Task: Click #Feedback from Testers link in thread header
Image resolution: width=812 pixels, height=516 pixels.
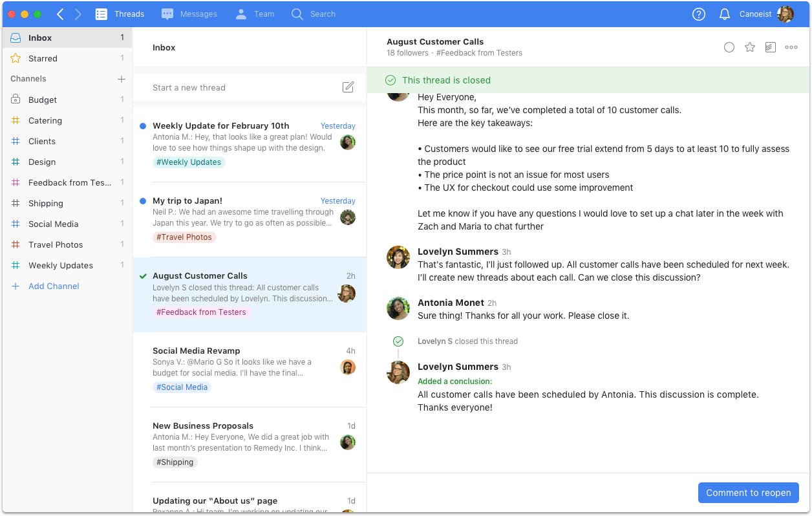Action: pos(479,53)
